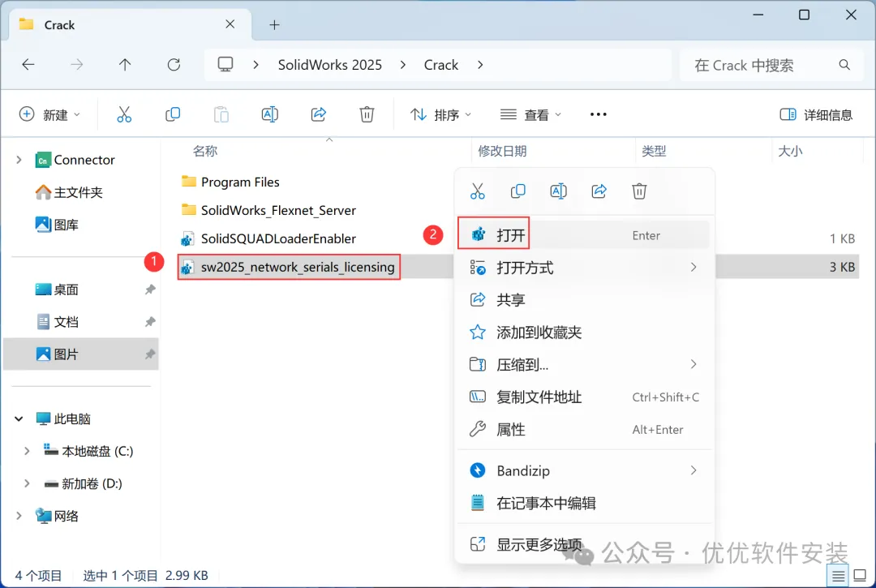Click the Copy icon in the toolbar
Image resolution: width=876 pixels, height=588 pixels.
tap(173, 114)
